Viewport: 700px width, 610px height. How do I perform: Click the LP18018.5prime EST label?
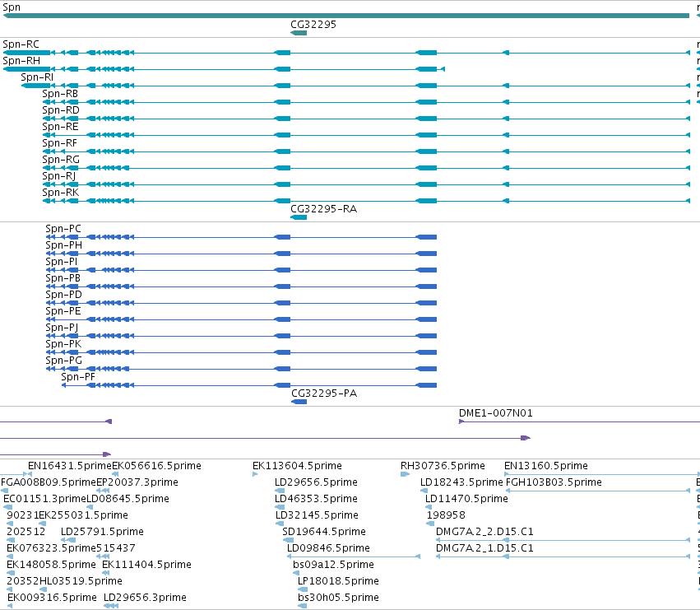338,581
